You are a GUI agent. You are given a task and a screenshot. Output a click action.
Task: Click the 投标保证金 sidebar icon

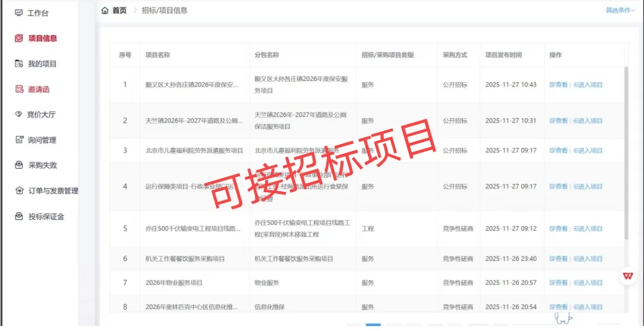[18, 217]
